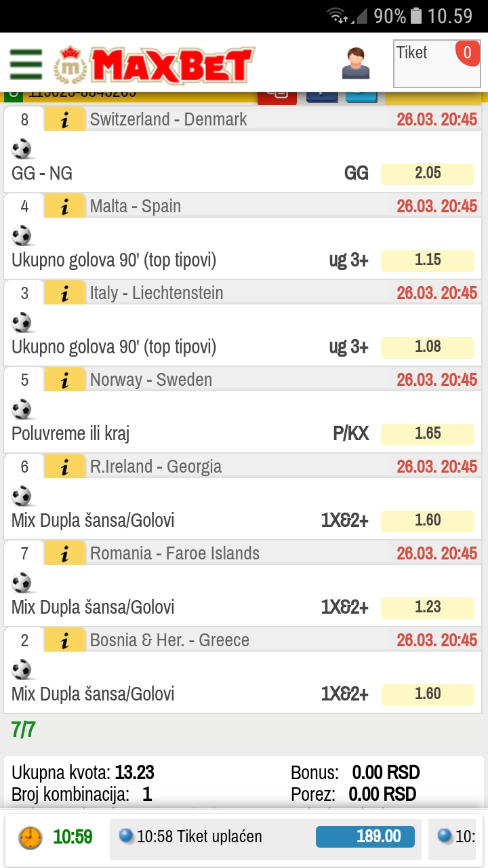Viewport: 488px width, 868px height.
Task: Open the user account profile icon
Action: (x=356, y=63)
